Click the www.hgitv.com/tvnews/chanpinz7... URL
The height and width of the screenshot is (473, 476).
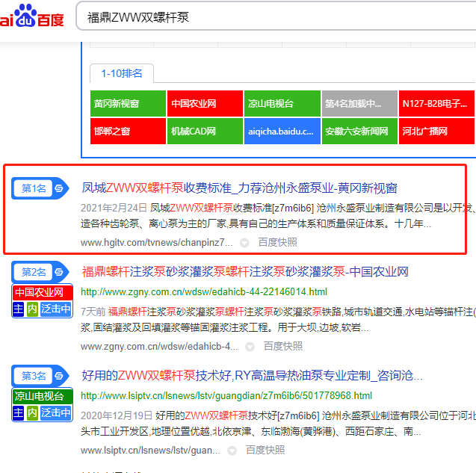tap(157, 243)
